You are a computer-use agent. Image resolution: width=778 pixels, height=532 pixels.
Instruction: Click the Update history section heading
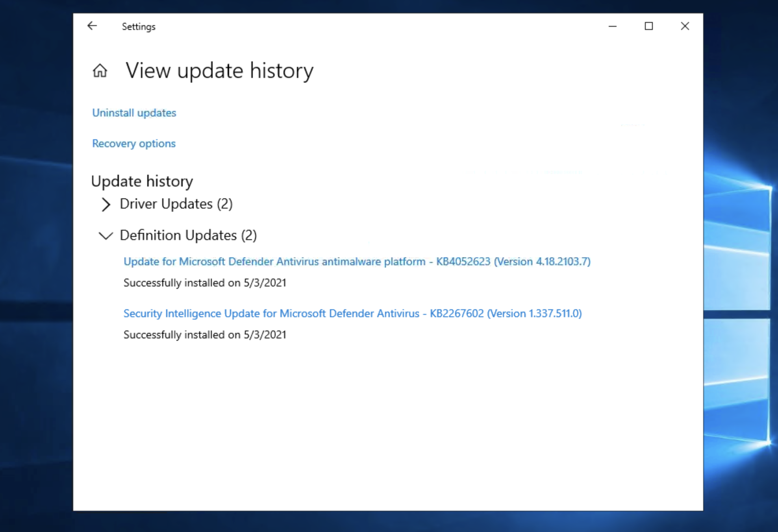tap(142, 181)
